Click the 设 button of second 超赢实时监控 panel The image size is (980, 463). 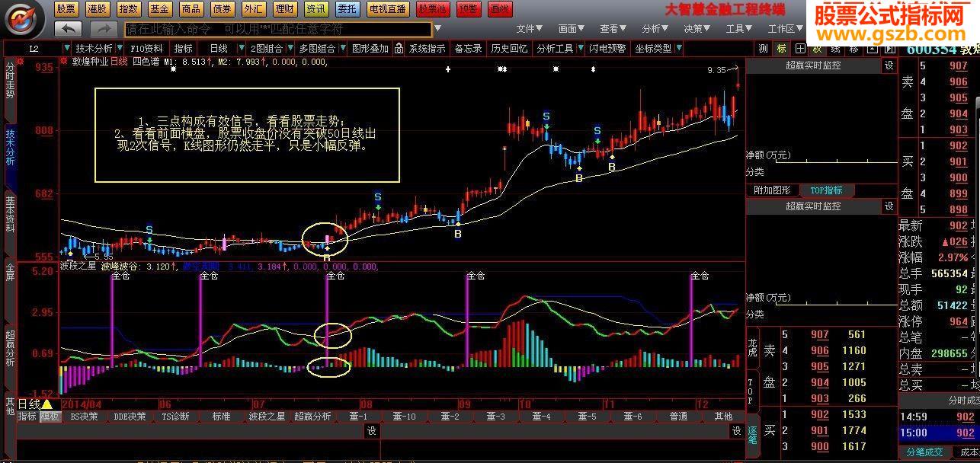(889, 206)
